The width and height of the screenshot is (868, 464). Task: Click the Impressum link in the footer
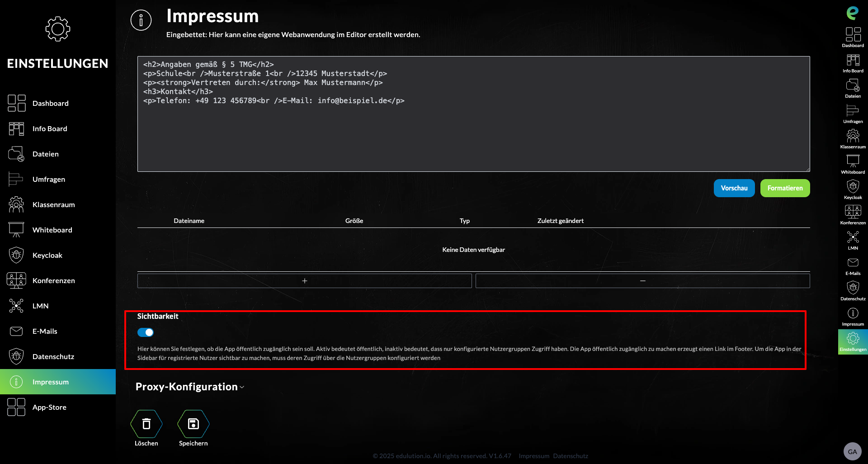533,456
